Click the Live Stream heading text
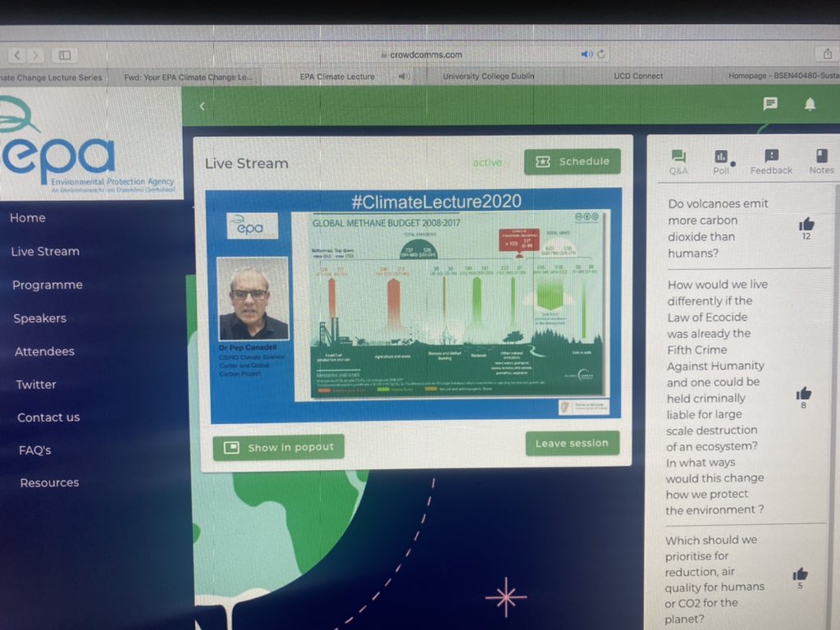The height and width of the screenshot is (630, 840). [x=246, y=163]
